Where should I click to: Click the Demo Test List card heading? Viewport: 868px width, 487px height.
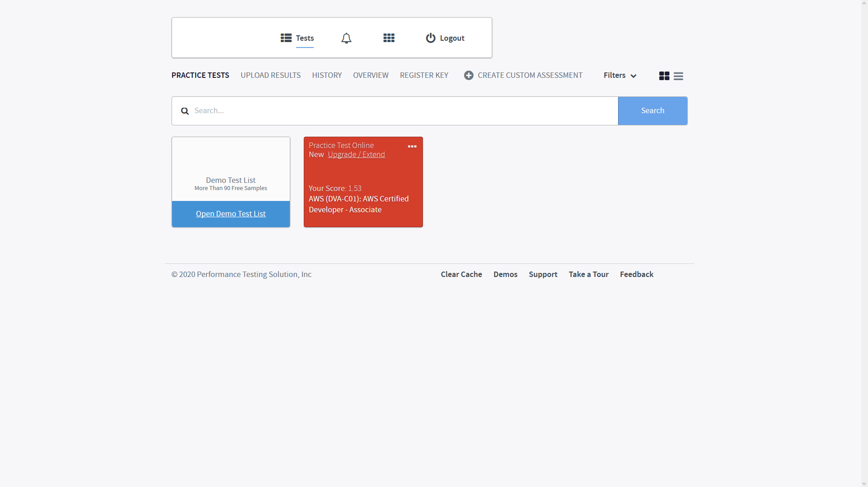(230, 180)
